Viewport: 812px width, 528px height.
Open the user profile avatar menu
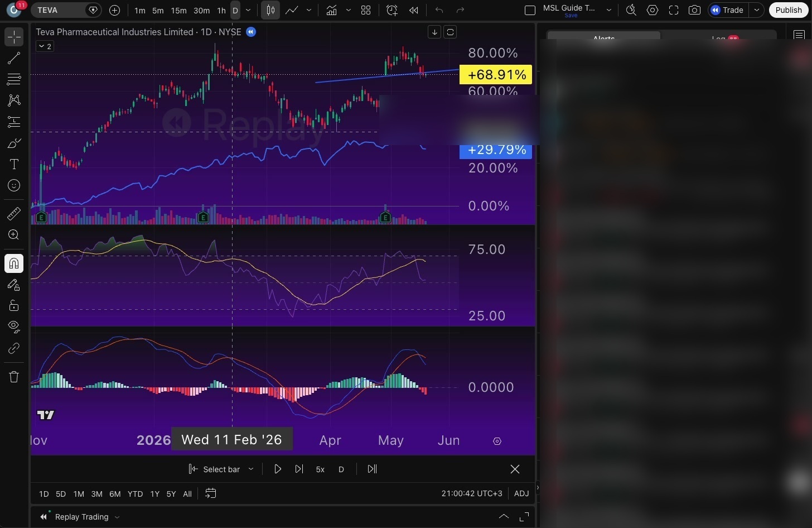pyautogui.click(x=14, y=10)
